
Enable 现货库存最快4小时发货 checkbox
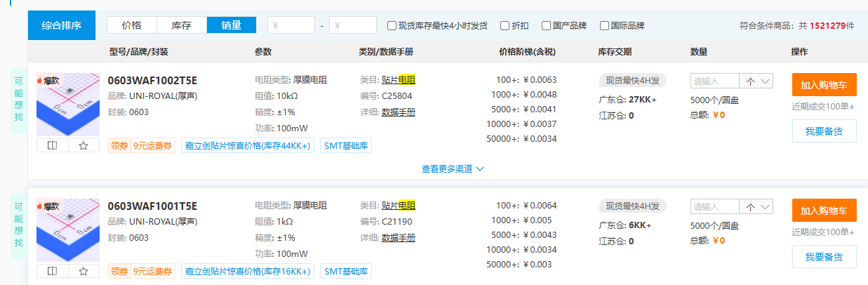click(x=392, y=26)
